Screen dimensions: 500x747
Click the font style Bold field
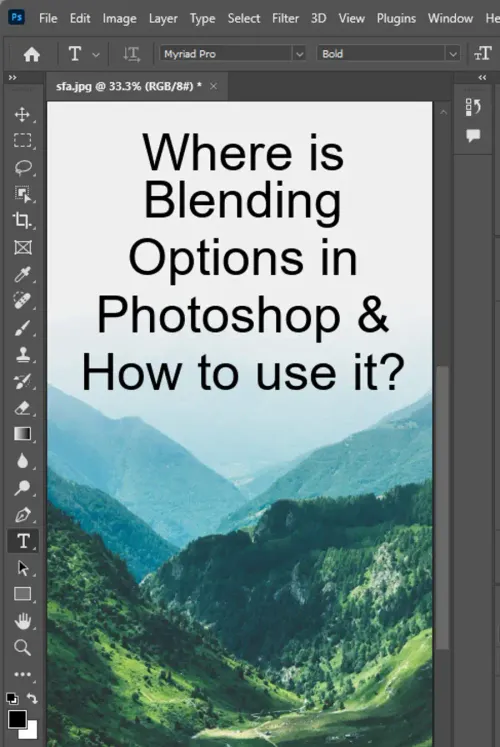[381, 54]
